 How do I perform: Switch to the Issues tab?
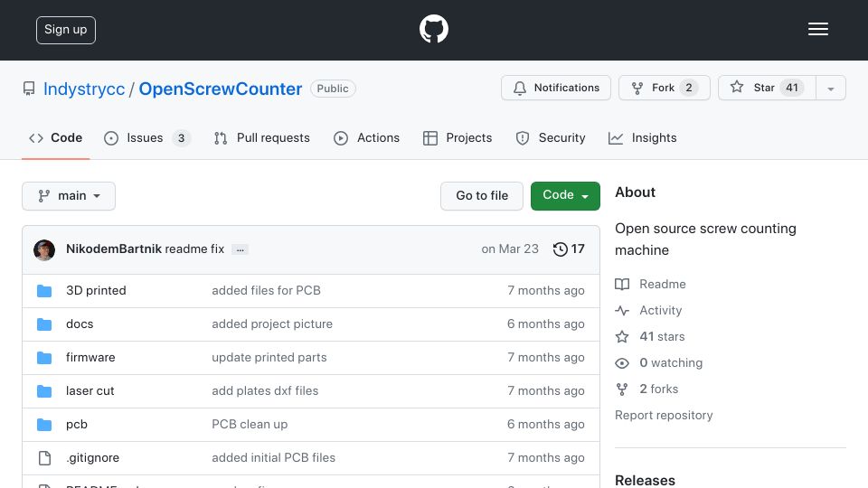tap(147, 137)
